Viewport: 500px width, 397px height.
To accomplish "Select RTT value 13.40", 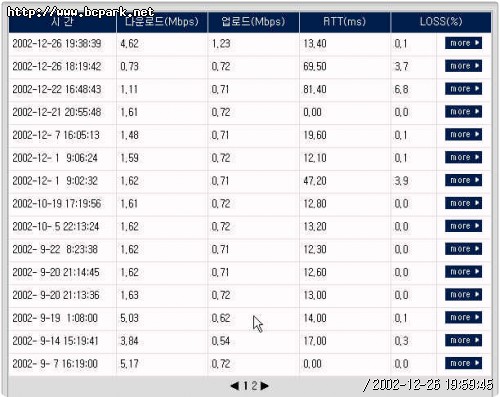I will [315, 44].
